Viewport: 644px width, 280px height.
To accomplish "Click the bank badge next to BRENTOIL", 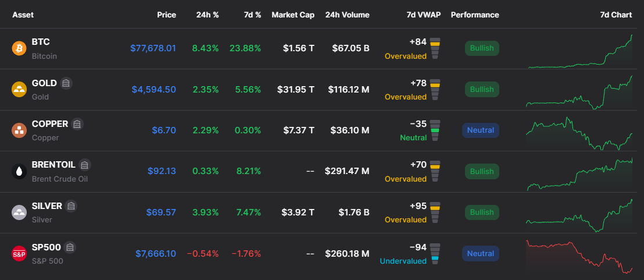I will point(85,165).
